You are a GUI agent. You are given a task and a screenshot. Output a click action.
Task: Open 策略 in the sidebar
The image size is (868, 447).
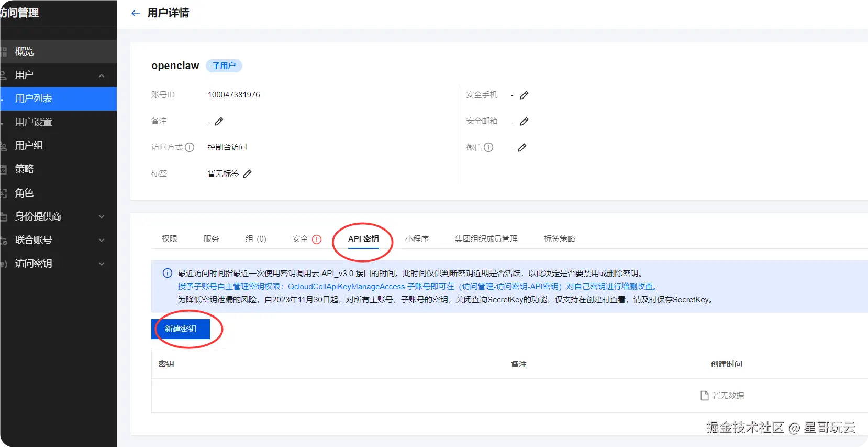pyautogui.click(x=59, y=169)
